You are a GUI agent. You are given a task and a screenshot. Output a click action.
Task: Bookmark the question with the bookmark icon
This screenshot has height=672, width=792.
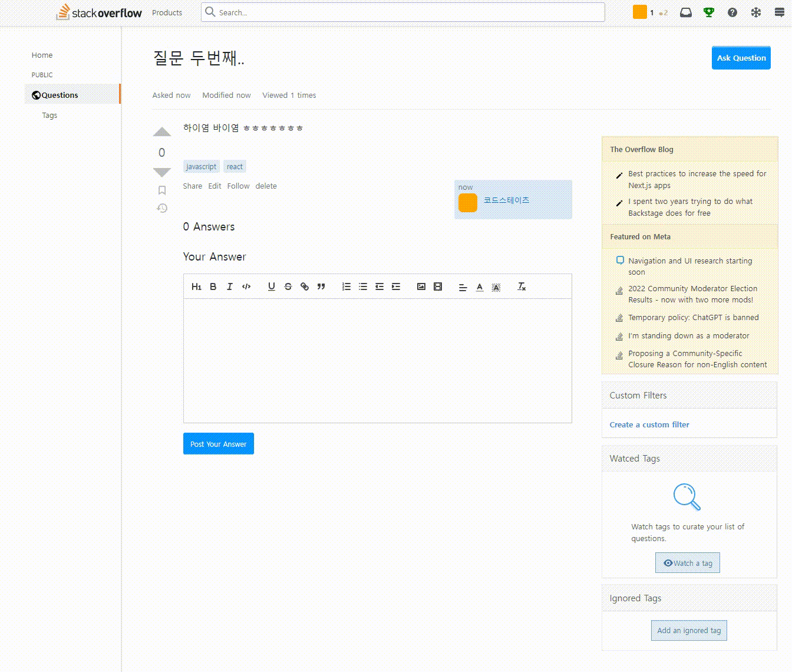162,190
